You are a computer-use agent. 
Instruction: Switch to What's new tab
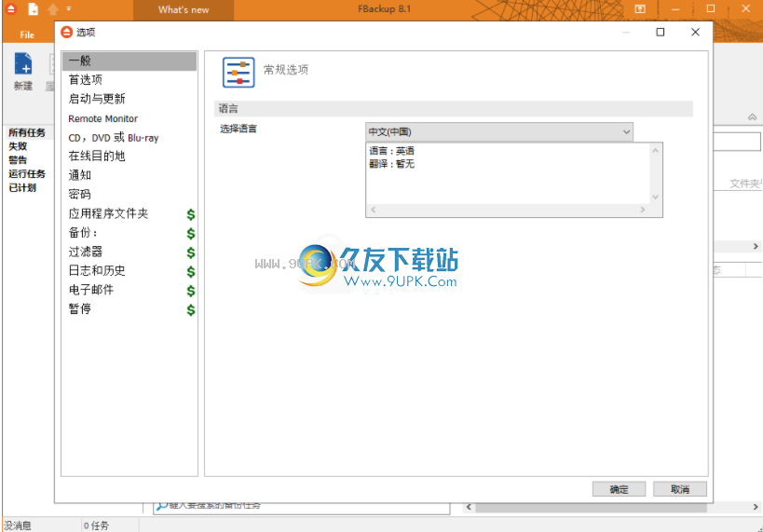coord(184,9)
